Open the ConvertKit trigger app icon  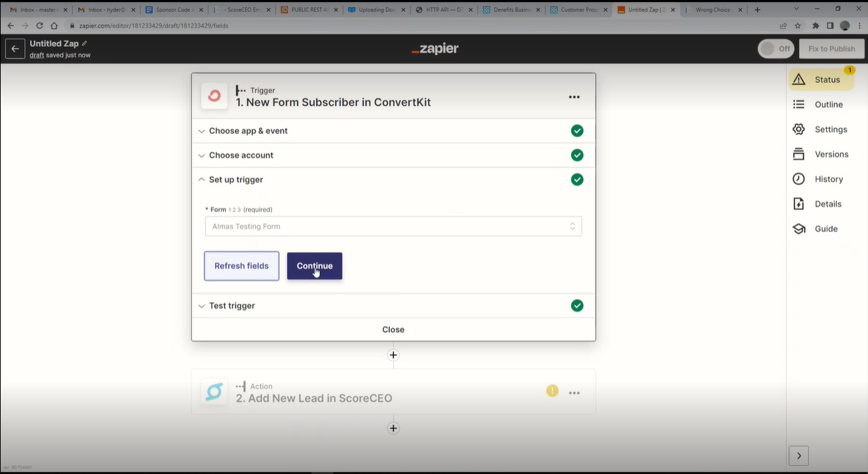[x=214, y=96]
